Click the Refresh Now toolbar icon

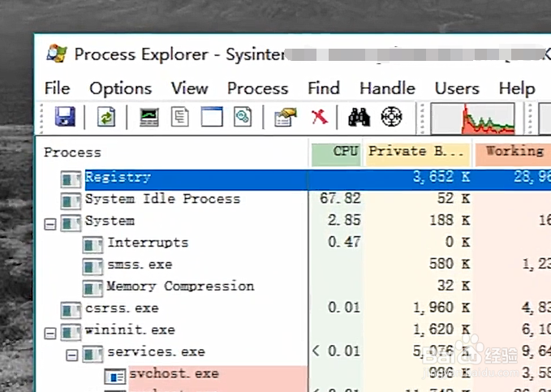pyautogui.click(x=106, y=116)
